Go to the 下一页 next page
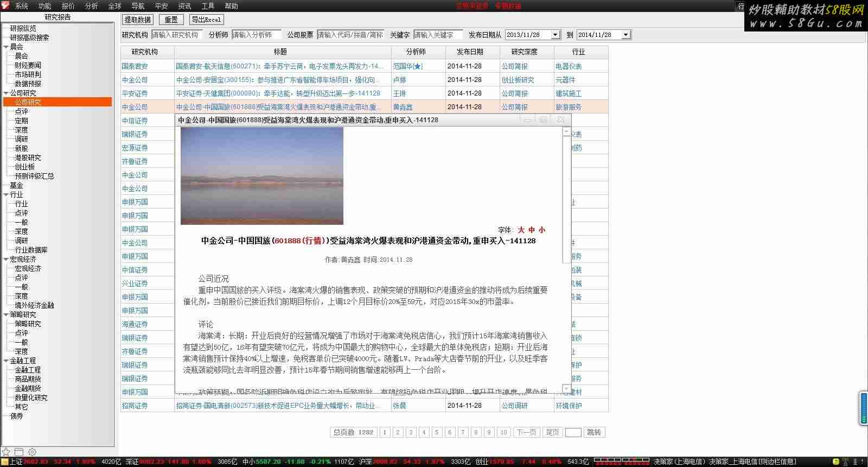This screenshot has width=868, height=467. (527, 432)
